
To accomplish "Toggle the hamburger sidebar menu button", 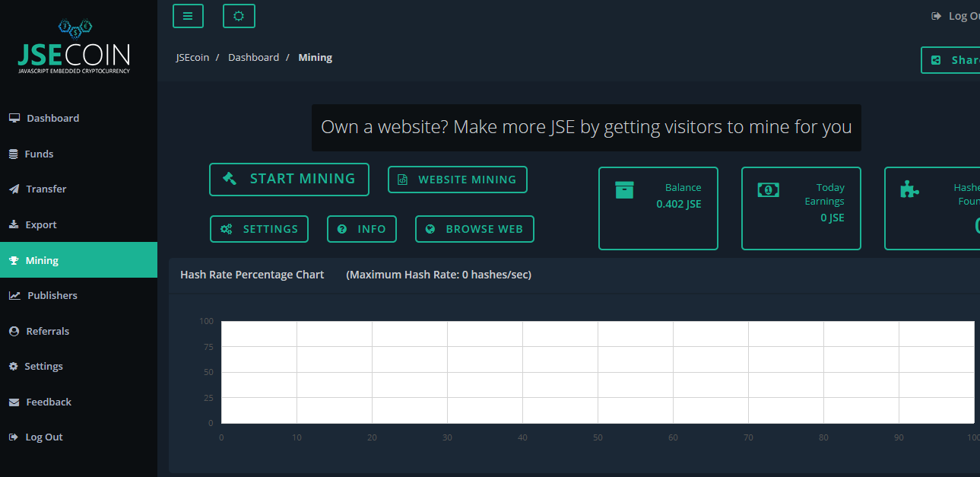I will coord(188,16).
